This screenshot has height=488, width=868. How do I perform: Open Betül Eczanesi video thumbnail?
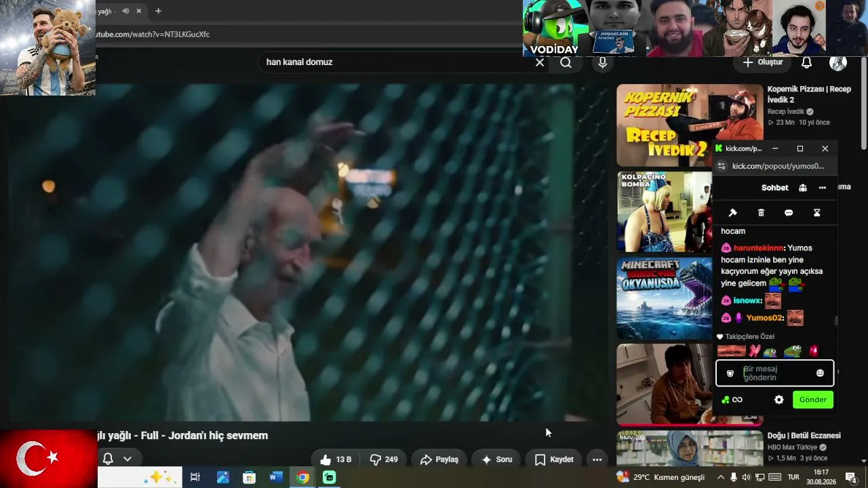point(690,447)
